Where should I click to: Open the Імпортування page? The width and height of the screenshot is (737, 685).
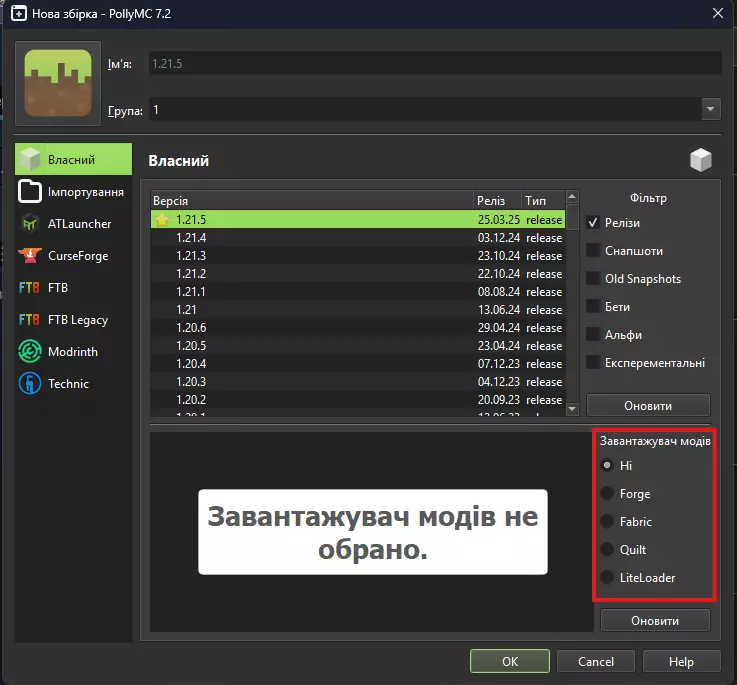coord(73,192)
